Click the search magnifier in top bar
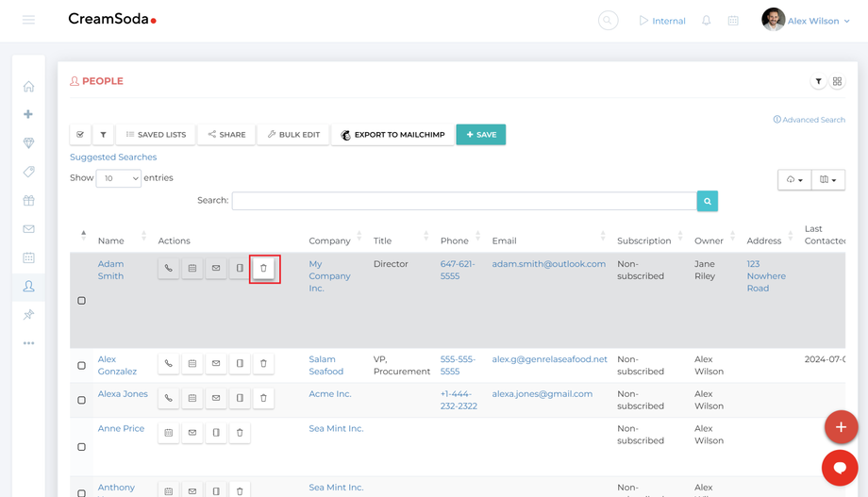This screenshot has width=868, height=497. pos(609,21)
